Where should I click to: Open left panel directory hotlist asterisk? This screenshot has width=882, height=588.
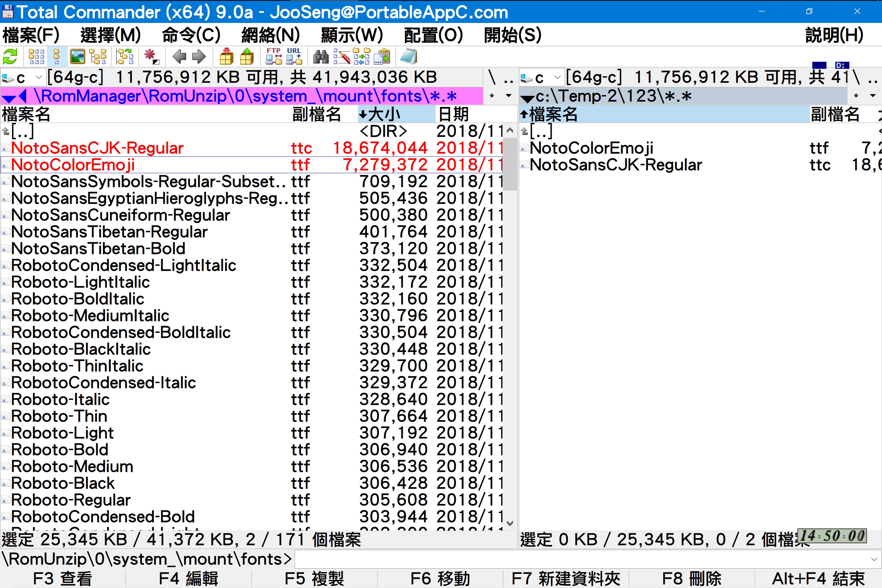point(492,96)
